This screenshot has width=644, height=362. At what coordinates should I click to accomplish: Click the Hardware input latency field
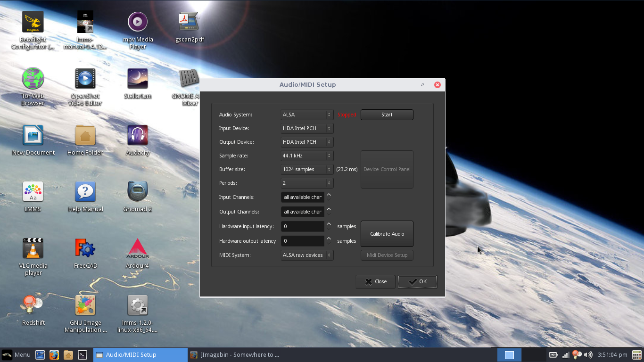pyautogui.click(x=303, y=226)
